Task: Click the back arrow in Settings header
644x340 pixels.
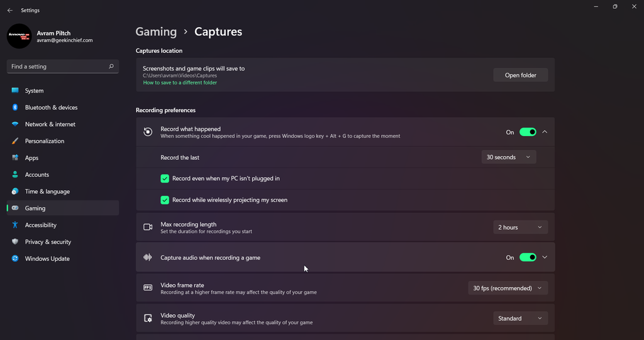Action: coord(10,11)
